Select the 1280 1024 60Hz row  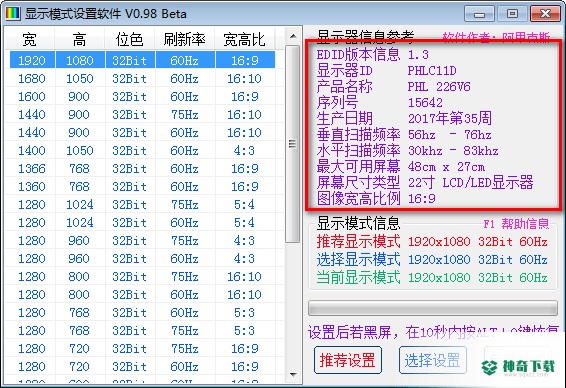point(143,222)
